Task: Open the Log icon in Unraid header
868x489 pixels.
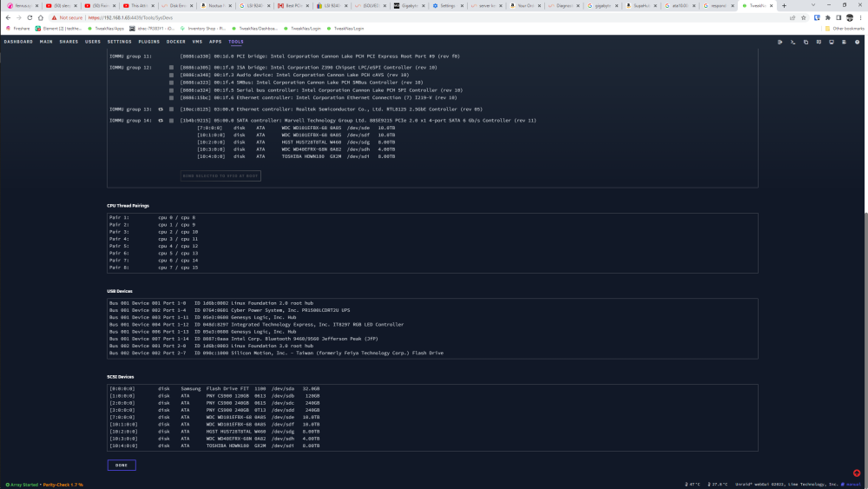Action: (845, 42)
